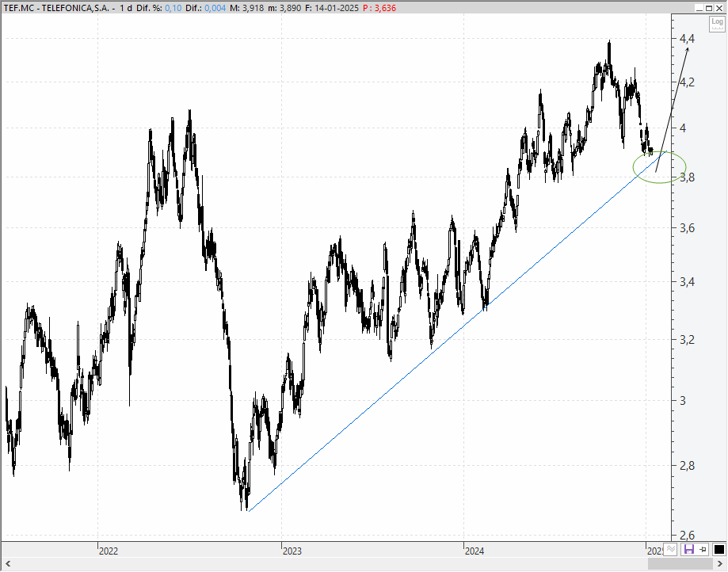
Task: Minimize the chart window
Action: tap(699, 8)
